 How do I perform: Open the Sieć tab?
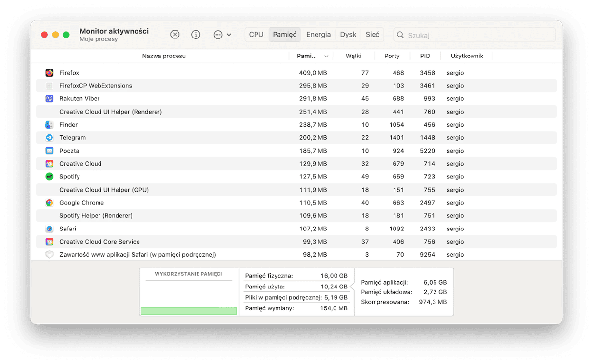click(373, 35)
